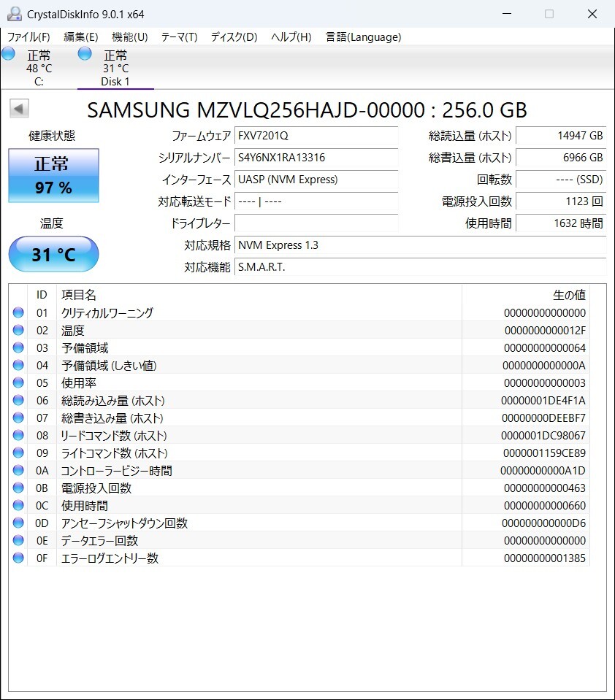
Task: Click the indicator beside データエラー回数
Action: point(18,540)
